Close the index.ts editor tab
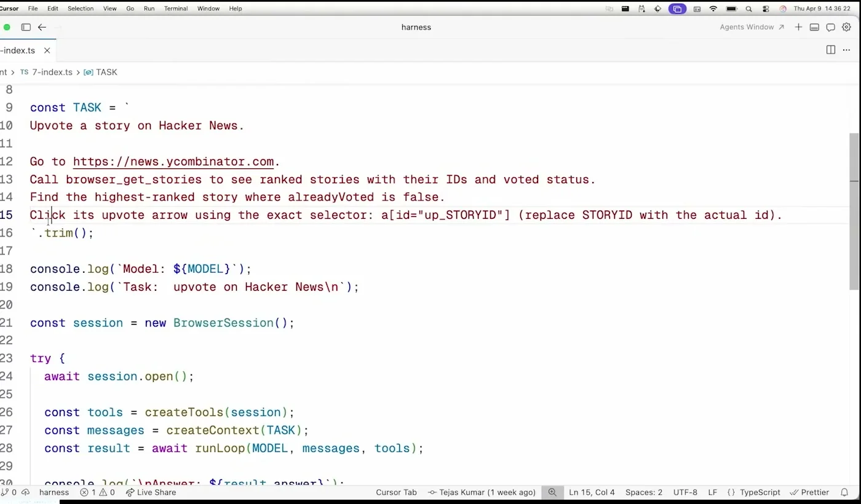861x504 pixels. click(x=47, y=50)
